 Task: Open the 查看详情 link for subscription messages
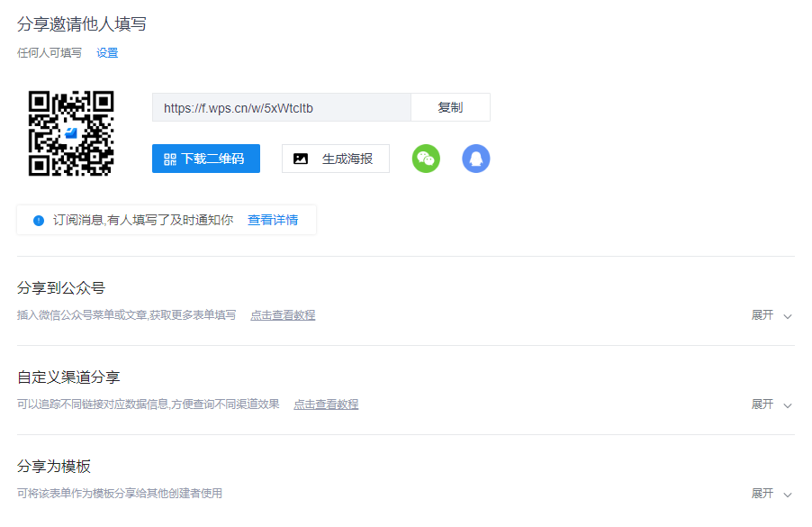[x=273, y=220]
